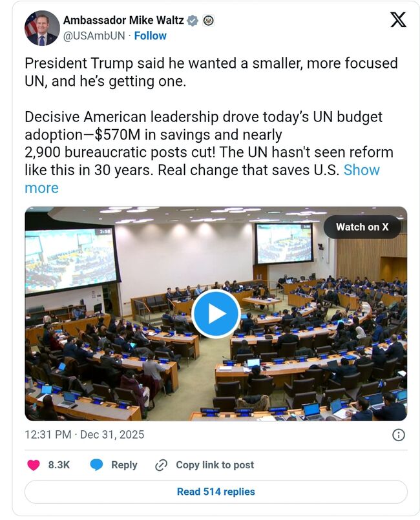This screenshot has height=520, width=420.
Task: Click the post text about President Trump
Action: pyautogui.click(x=211, y=72)
